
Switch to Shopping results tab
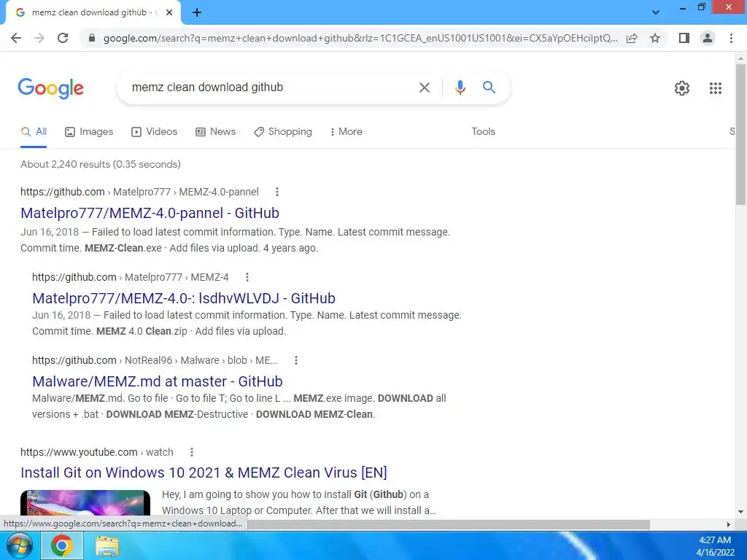coord(283,132)
